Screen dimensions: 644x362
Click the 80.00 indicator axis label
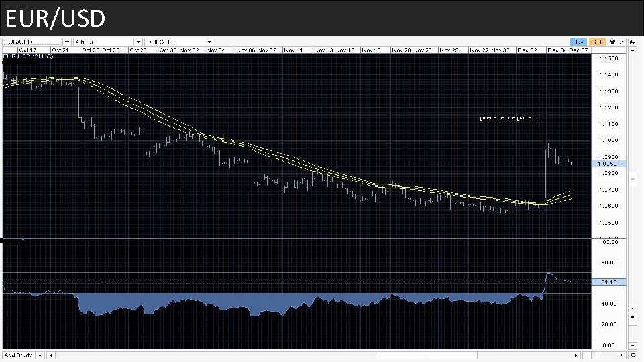609,262
